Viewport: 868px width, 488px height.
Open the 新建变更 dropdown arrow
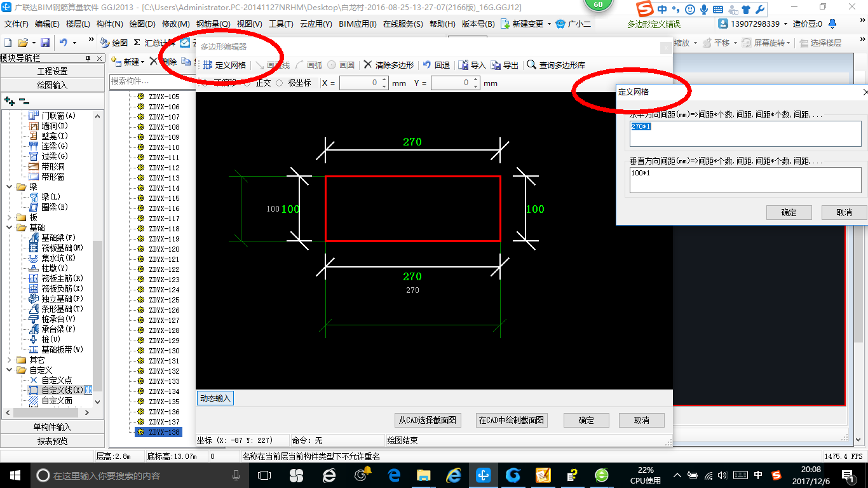(x=549, y=24)
